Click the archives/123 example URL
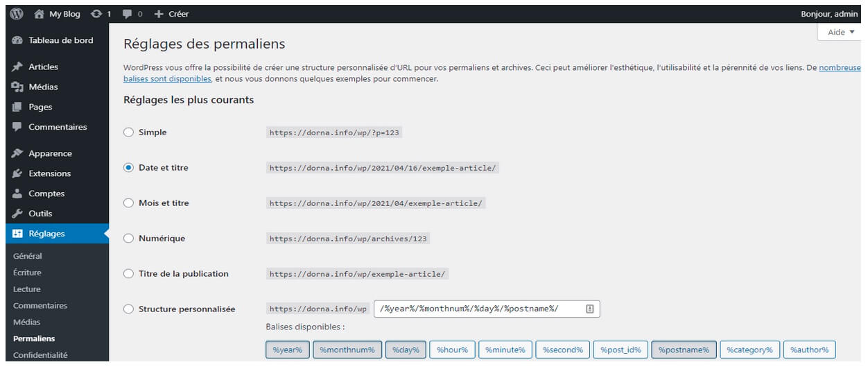Image resolution: width=868 pixels, height=369 pixels. (348, 239)
